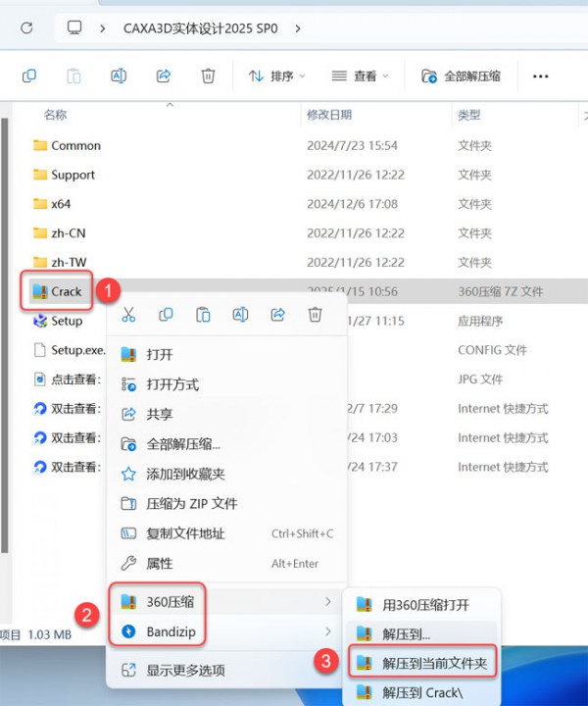Click the 2024/7/23 15:54 date cell
The width and height of the screenshot is (588, 706).
pos(352,145)
